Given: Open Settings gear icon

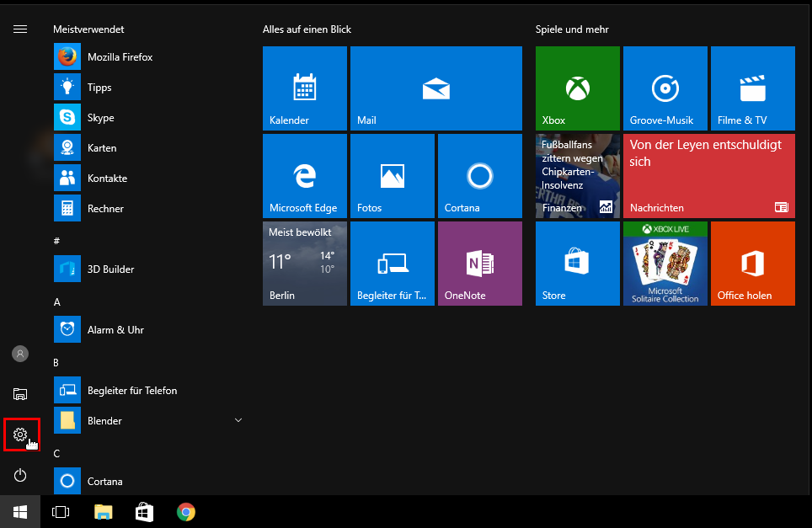Looking at the screenshot, I should click(20, 435).
